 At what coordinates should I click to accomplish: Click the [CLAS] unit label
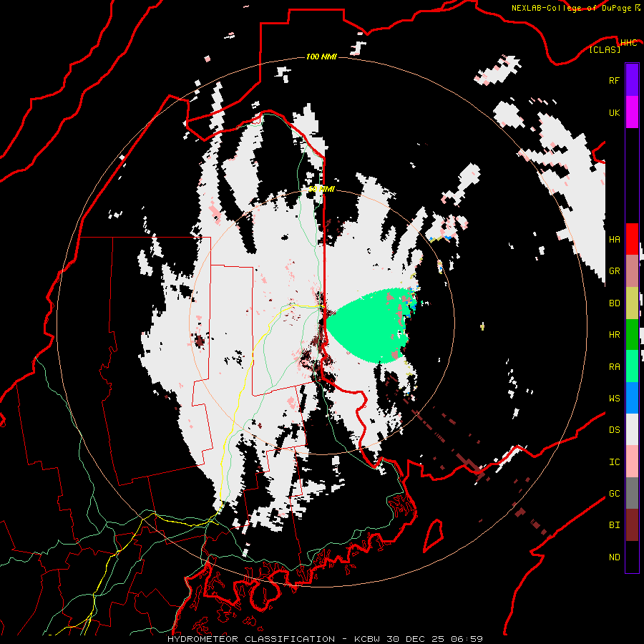click(x=605, y=50)
